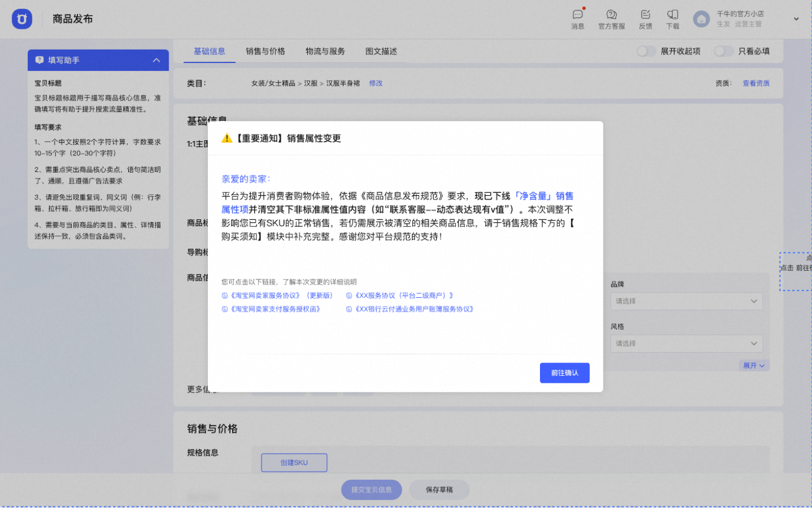
Task: Expand the account dropdown chevron
Action: point(796,19)
